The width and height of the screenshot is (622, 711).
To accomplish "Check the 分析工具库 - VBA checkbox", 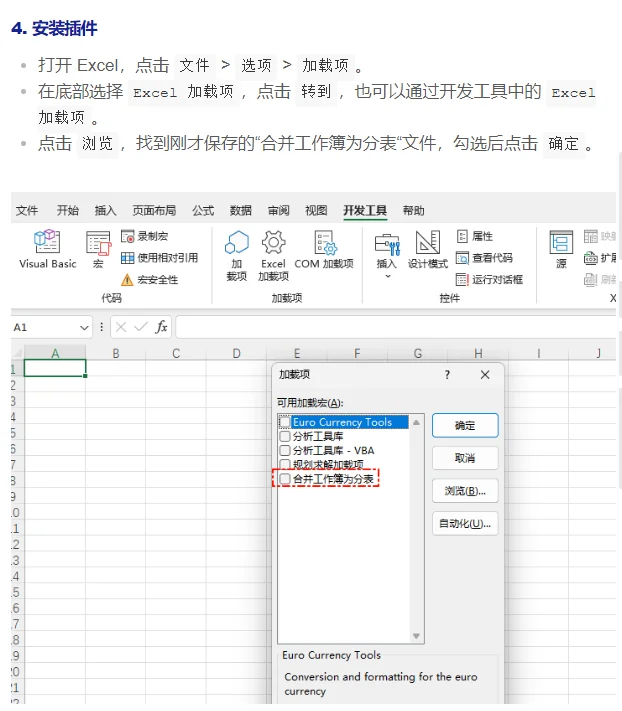I will coord(285,450).
